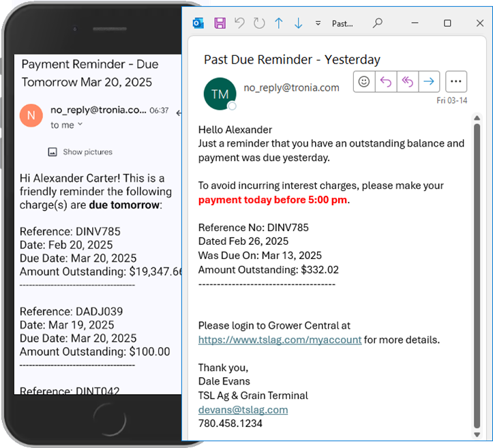
Task: Click the TM sender avatar
Action: click(220, 93)
